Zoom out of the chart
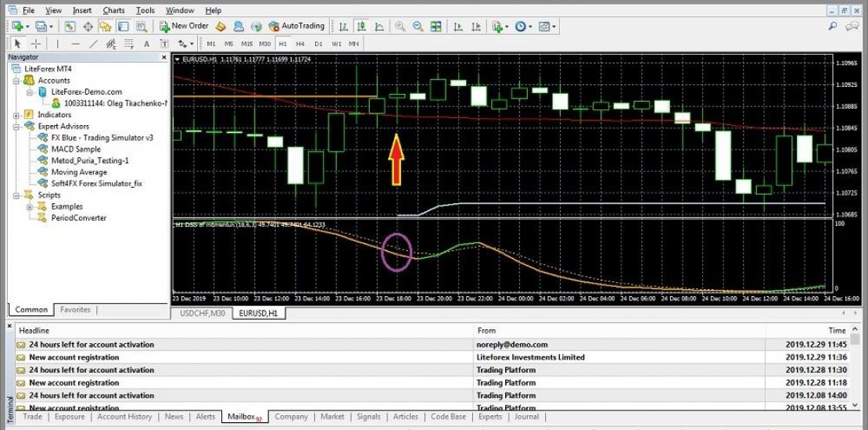 [x=418, y=26]
